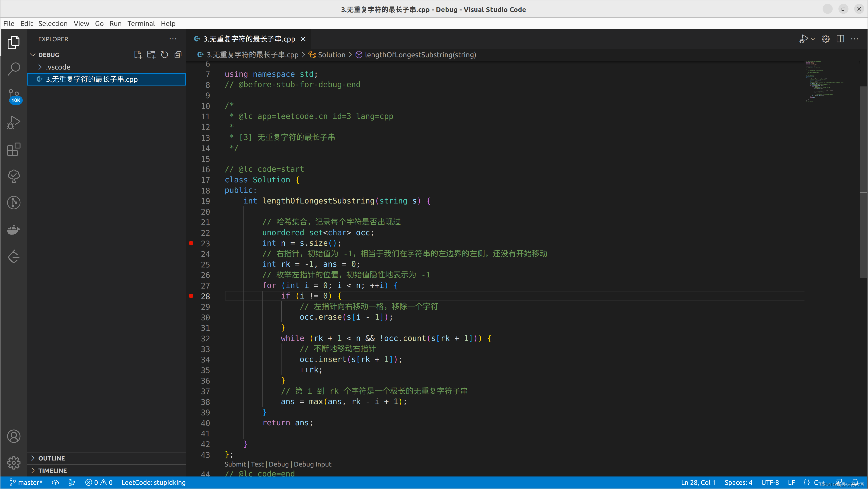Open the Docker view icon
Image resolution: width=868 pixels, height=489 pixels.
click(13, 230)
